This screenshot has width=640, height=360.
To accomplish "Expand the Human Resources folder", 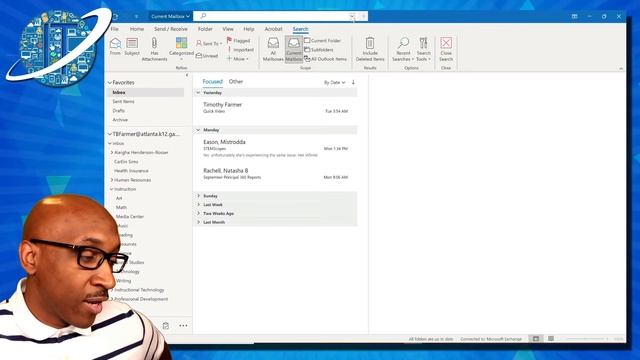I will point(111,180).
